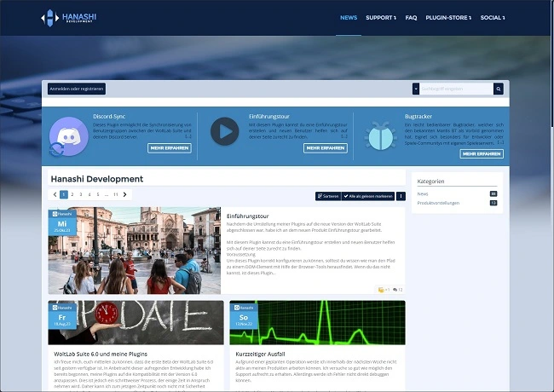Focus the search text field

coord(455,89)
